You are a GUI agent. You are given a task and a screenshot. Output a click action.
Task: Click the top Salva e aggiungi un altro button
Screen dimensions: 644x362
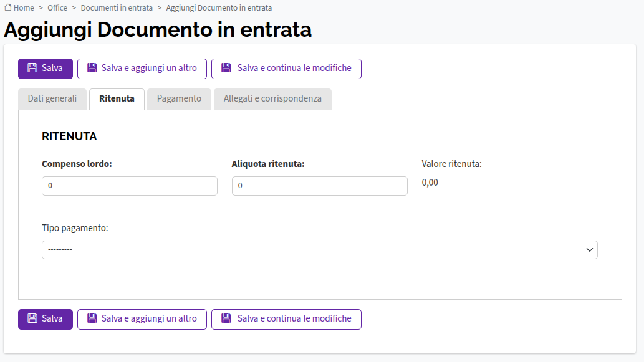click(142, 69)
